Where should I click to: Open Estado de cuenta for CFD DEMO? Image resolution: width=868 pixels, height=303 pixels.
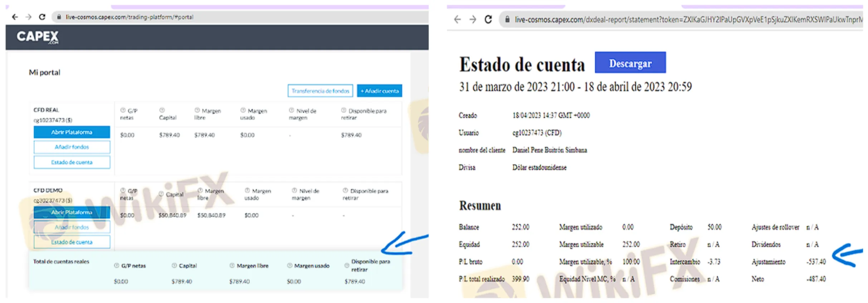pyautogui.click(x=72, y=242)
